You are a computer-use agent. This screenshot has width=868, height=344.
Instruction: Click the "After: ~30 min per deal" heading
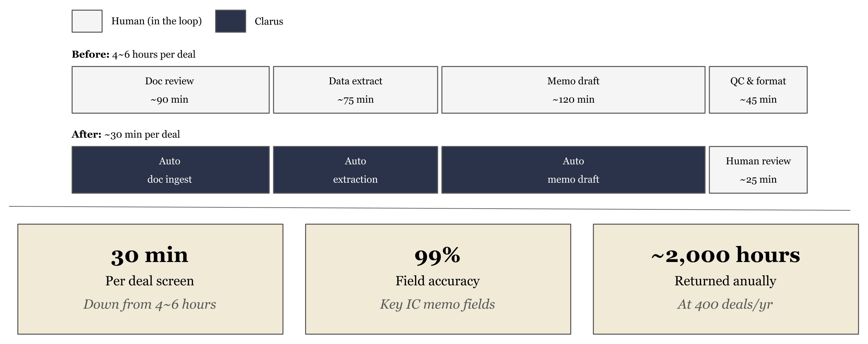(x=126, y=135)
